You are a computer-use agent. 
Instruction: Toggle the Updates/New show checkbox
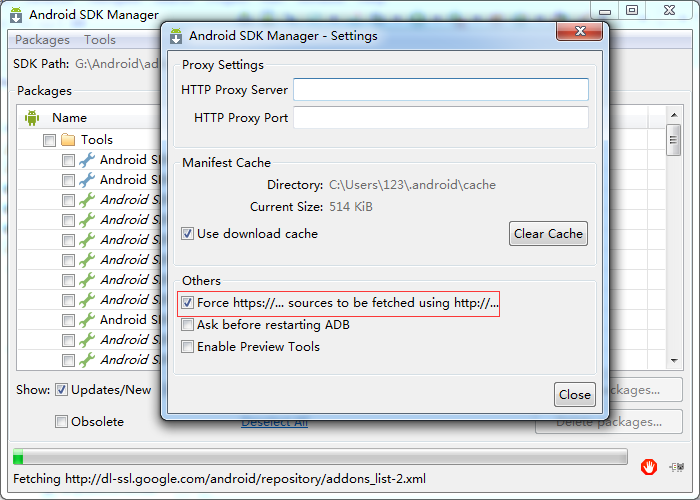(61, 390)
